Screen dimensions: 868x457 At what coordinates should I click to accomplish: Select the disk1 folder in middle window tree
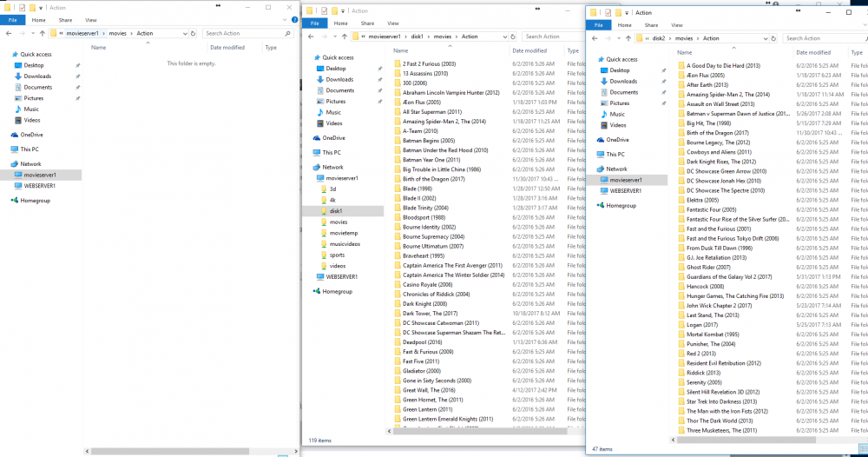coord(335,211)
